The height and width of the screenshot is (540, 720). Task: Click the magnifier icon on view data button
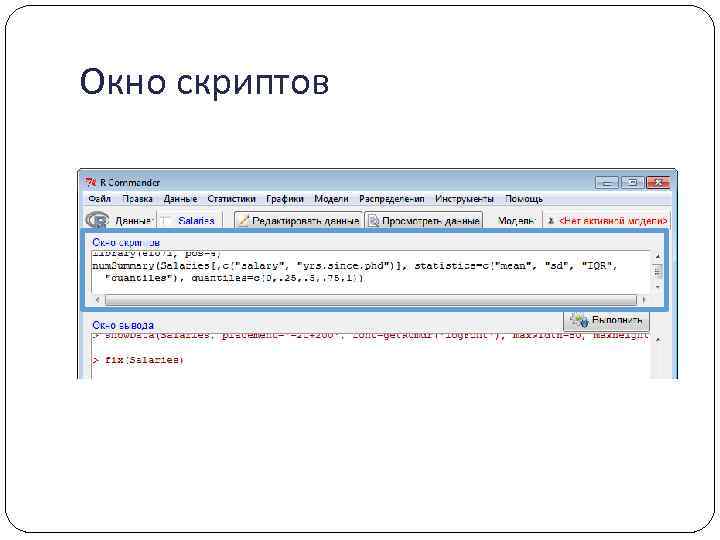point(374,221)
